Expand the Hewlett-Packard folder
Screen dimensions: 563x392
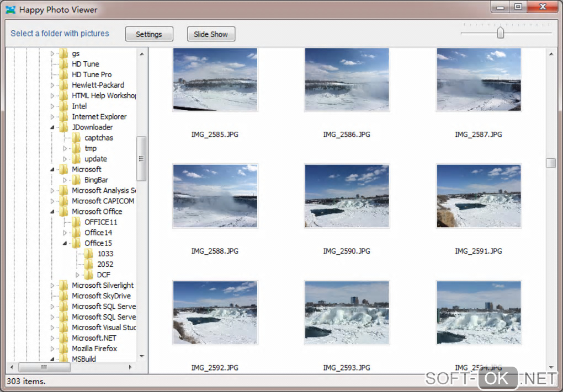[x=52, y=85]
